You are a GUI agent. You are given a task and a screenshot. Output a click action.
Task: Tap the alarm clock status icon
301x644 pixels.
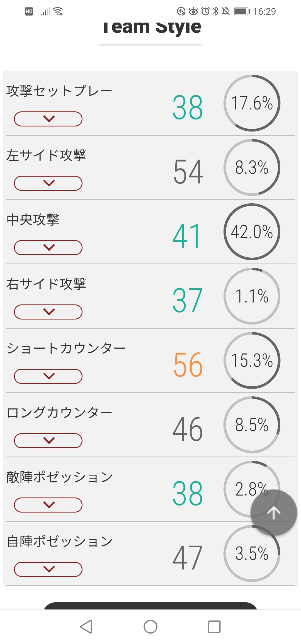pos(205,11)
